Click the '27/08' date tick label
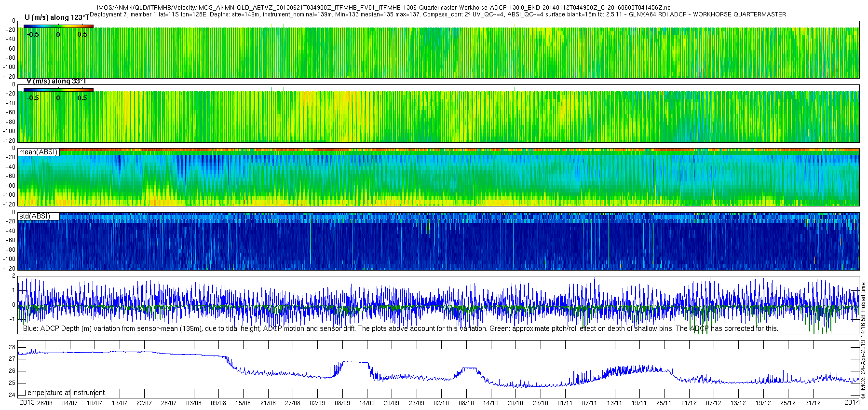 293,403
